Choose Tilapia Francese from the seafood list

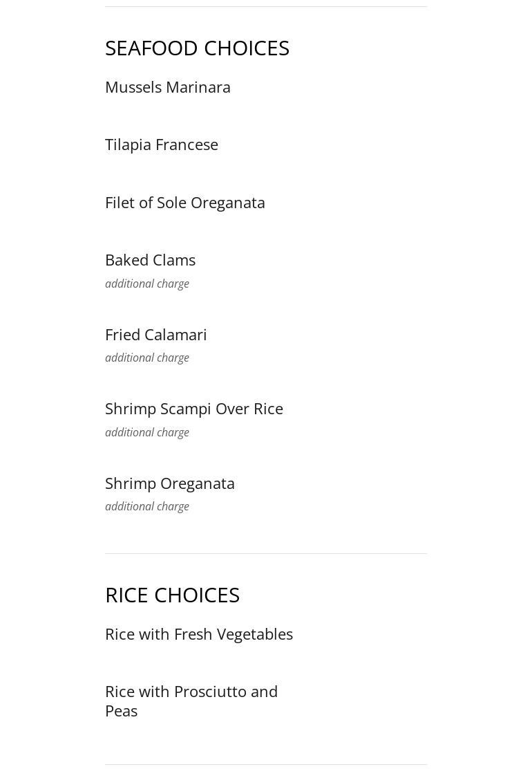coord(162,145)
